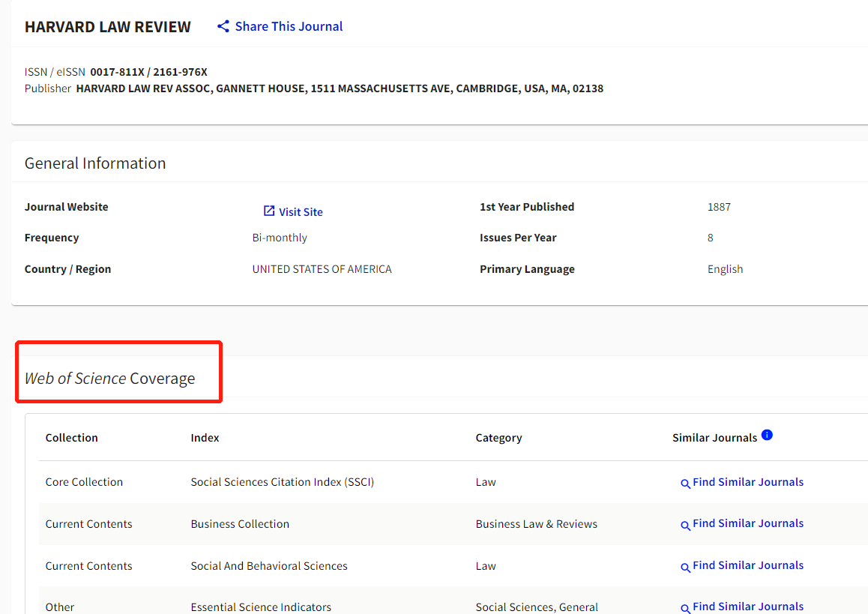868x614 pixels.
Task: Click the Business Collection index cell
Action: tap(240, 524)
